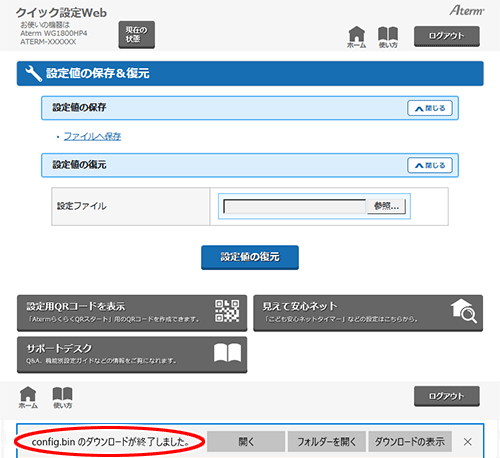Open 見えて安心ネット panel
Viewport: 500px width, 458px height.
click(x=368, y=313)
